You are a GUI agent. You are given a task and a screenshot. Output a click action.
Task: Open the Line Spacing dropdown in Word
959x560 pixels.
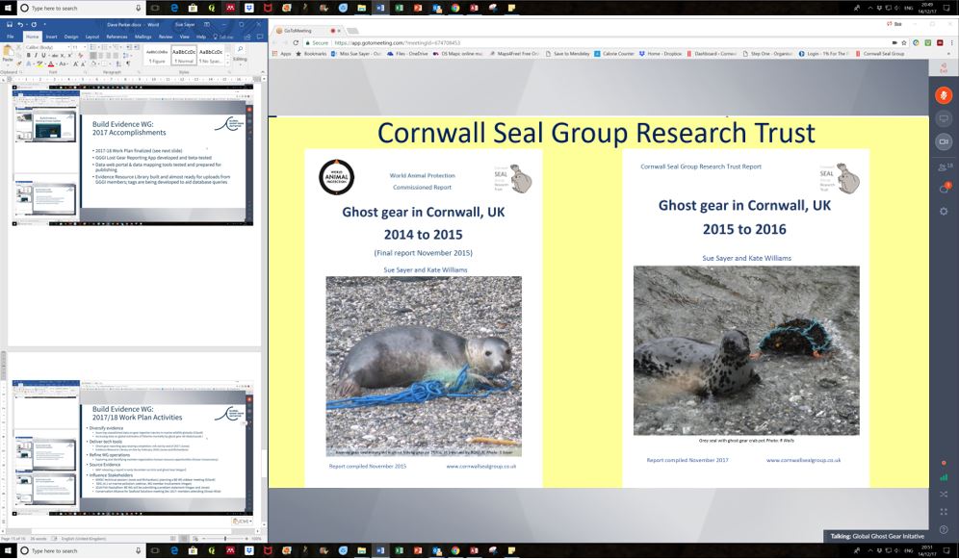coord(127,55)
